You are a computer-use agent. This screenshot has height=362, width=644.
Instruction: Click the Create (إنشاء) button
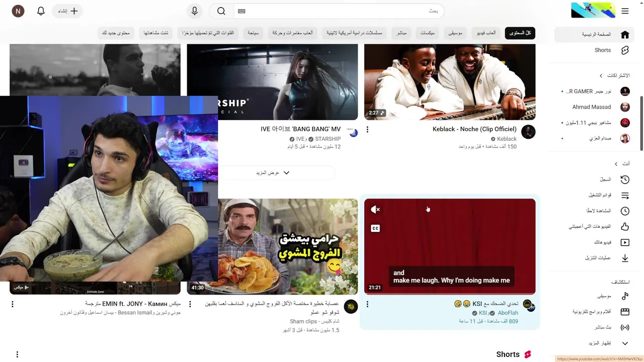point(67,11)
